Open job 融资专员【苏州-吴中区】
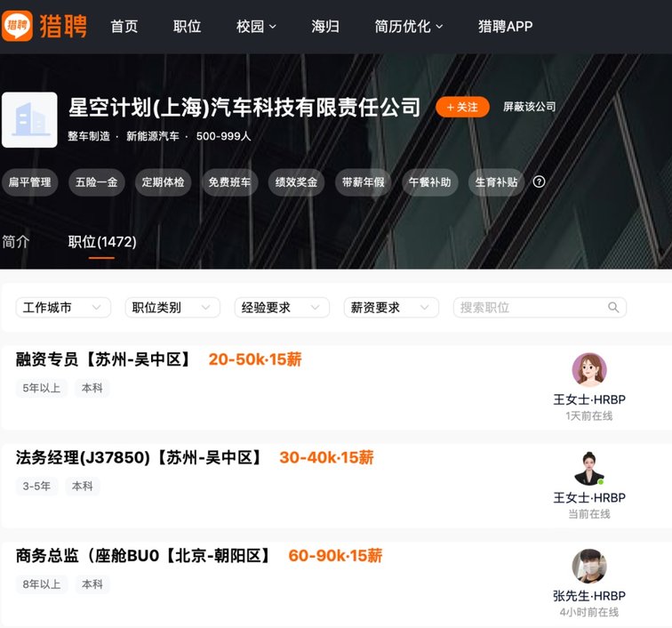 [104, 359]
